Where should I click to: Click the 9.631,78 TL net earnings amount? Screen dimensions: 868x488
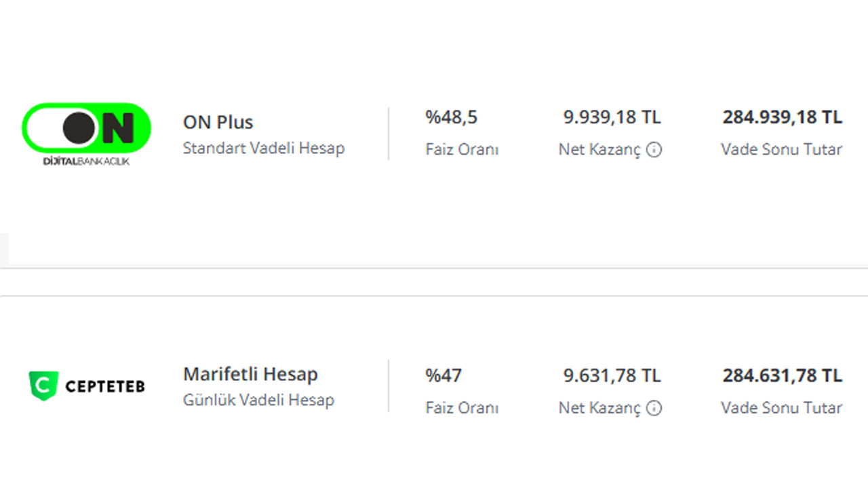pos(612,375)
